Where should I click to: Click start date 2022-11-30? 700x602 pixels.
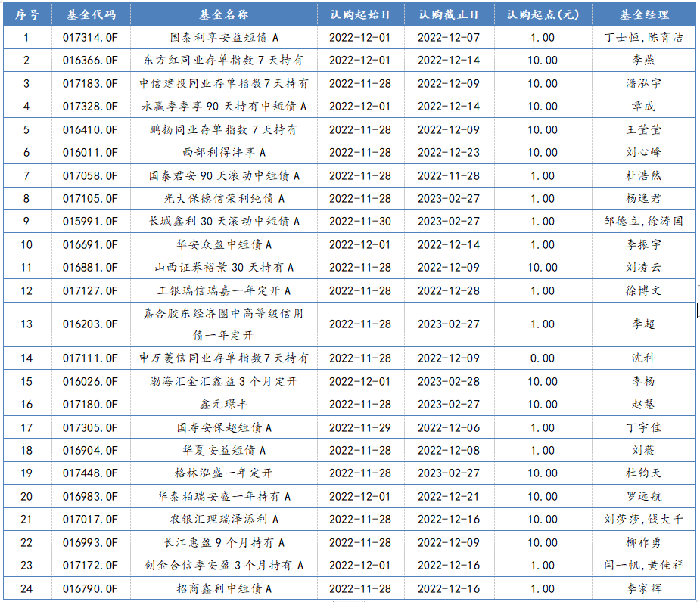pos(360,222)
